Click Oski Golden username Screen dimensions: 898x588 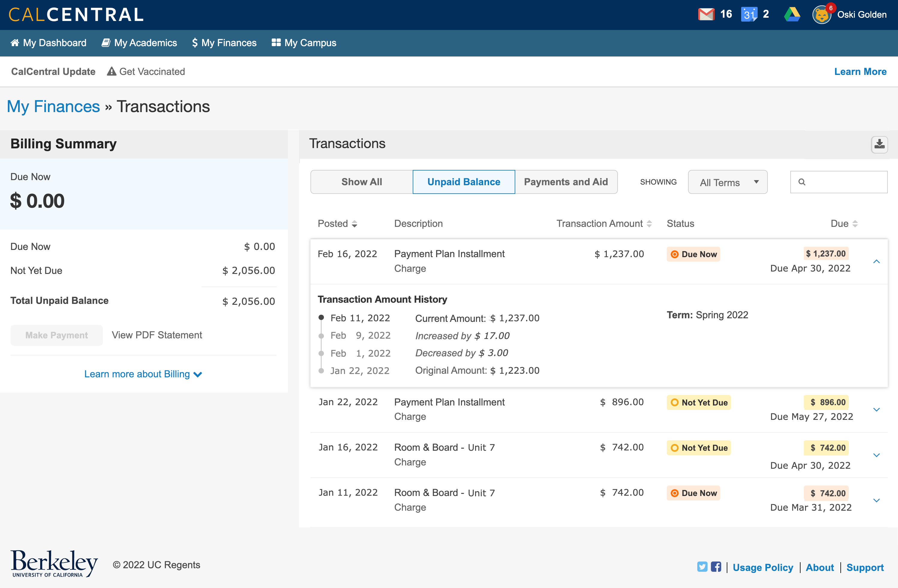[862, 15]
